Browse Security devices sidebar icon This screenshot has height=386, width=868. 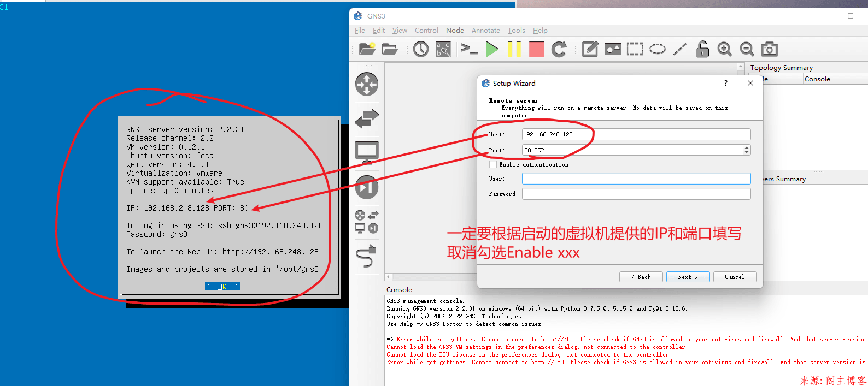pos(367,187)
